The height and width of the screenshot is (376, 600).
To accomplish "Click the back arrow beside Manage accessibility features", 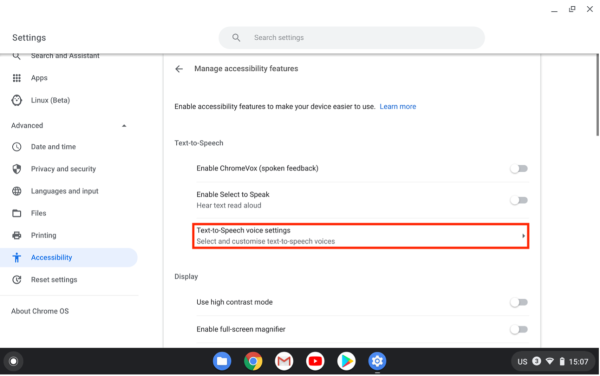I will click(x=179, y=69).
